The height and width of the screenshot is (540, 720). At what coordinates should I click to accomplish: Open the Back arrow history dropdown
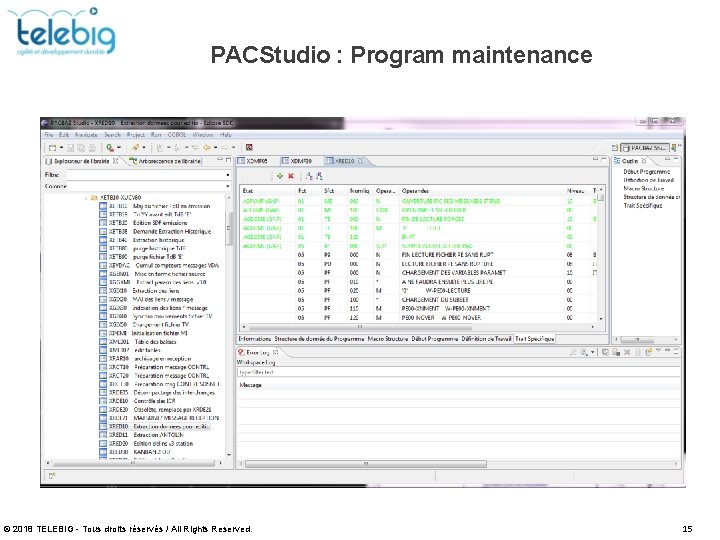pyautogui.click(x=215, y=148)
